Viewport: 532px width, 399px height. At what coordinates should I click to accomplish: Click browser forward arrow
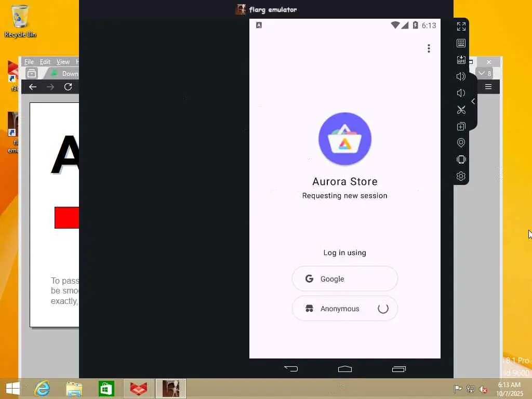[x=50, y=87]
